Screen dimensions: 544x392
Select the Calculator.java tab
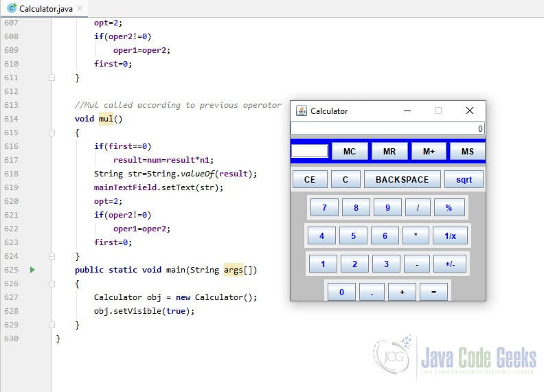coord(46,9)
